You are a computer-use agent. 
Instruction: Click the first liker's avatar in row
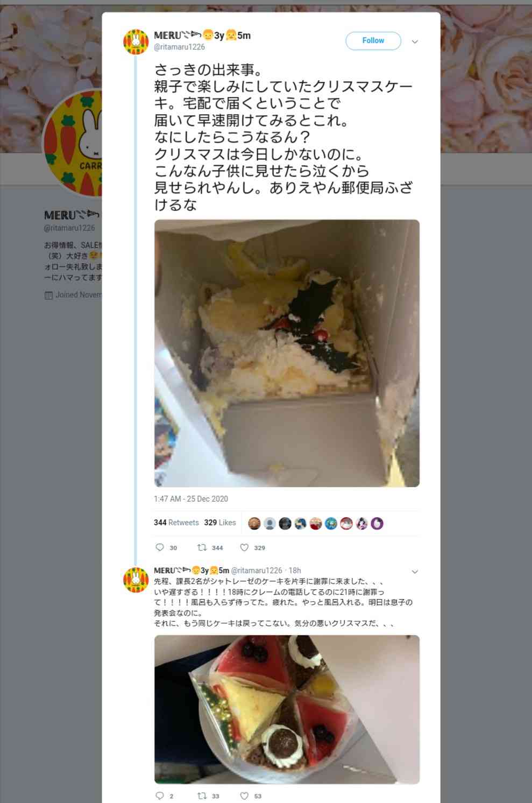click(254, 523)
